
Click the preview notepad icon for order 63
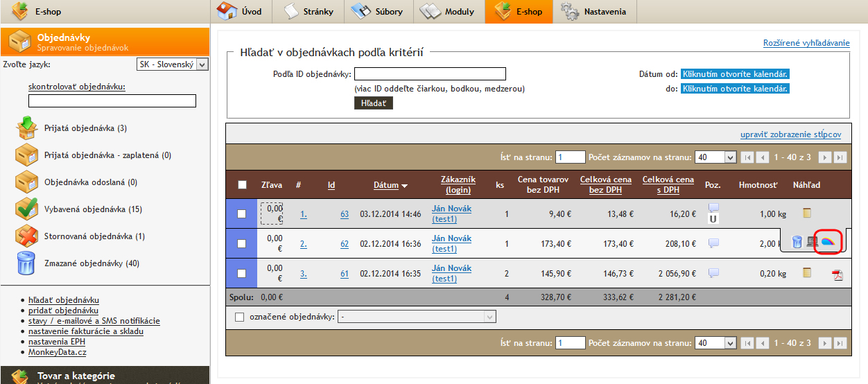click(806, 213)
